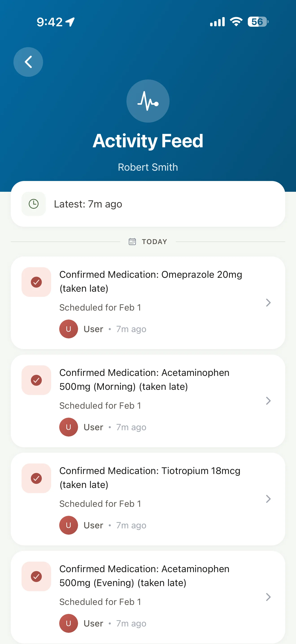This screenshot has width=296, height=644.
Task: Tap the calendar icon next to TODAY
Action: pyautogui.click(x=132, y=242)
